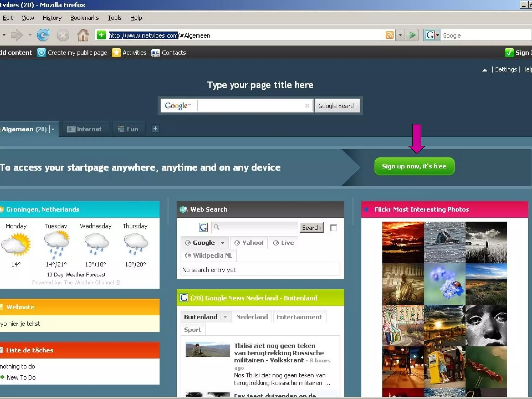Click the Firefox reload page icon
This screenshot has height=399, width=532.
pos(43,35)
